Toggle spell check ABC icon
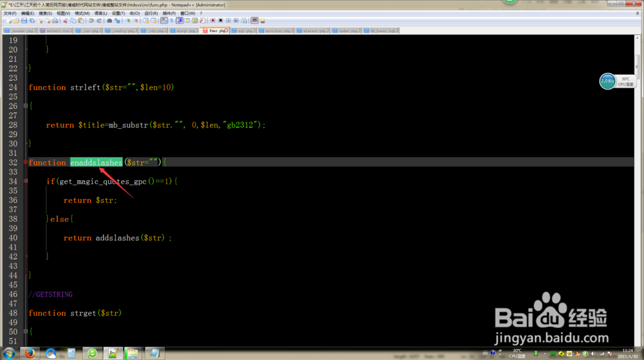The height and width of the screenshot is (360, 644). pyautogui.click(x=254, y=21)
